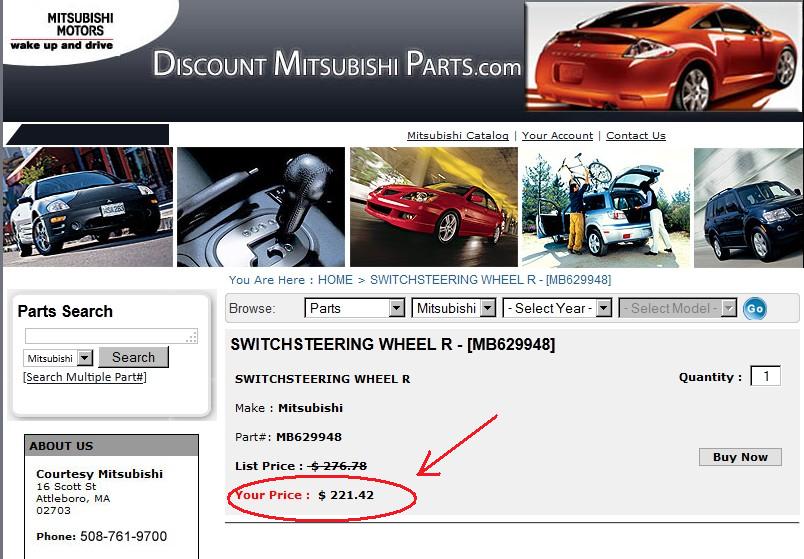Click the red sedan thumbnail
804x559 pixels.
click(431, 207)
